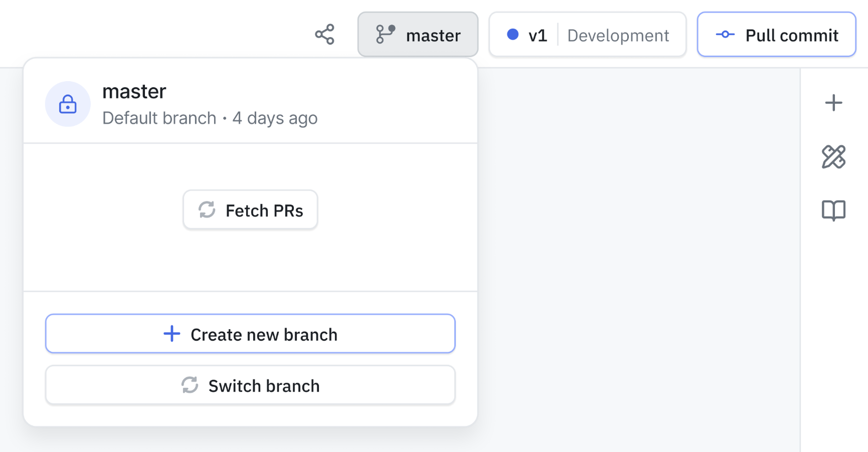Viewport: 868px width, 452px height.
Task: Choose Create new branch
Action: point(250,334)
